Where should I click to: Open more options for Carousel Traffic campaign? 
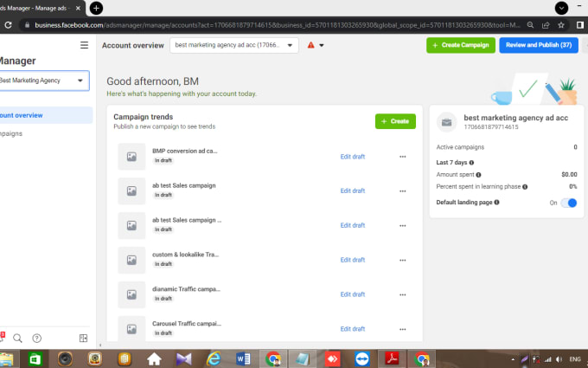point(402,329)
